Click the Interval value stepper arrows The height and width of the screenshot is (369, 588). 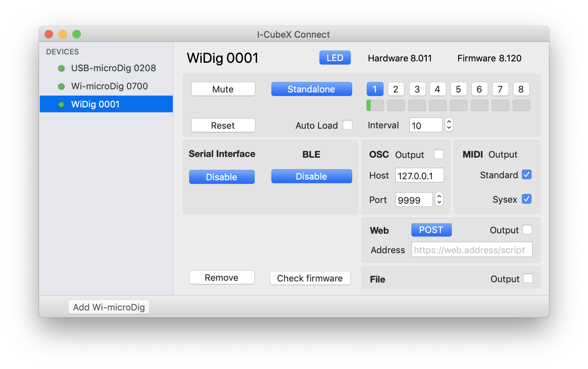pos(449,125)
